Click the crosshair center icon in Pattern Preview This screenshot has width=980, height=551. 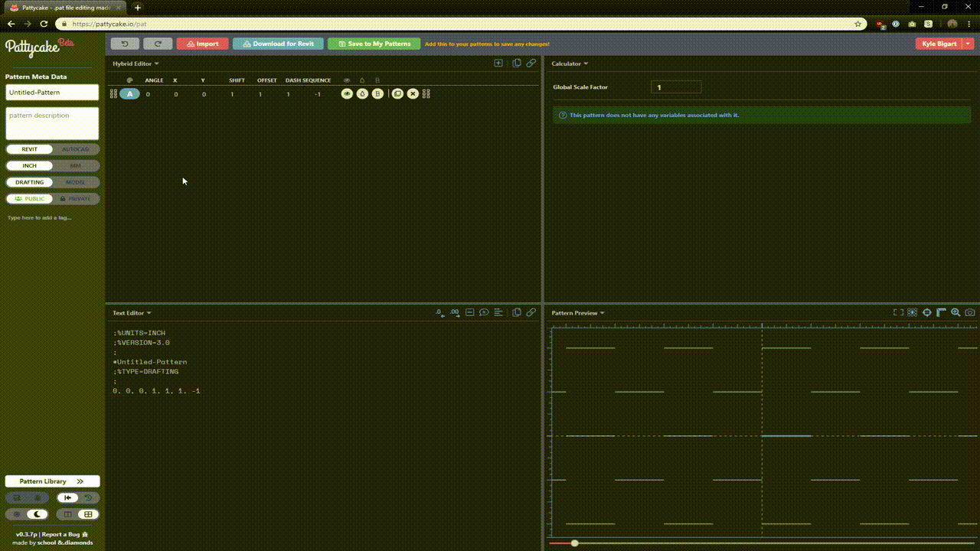pyautogui.click(x=927, y=312)
